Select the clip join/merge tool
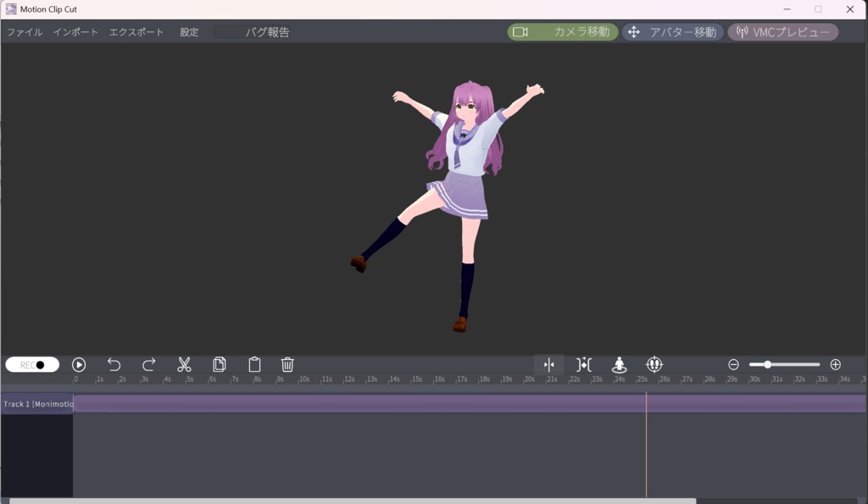868x504 pixels. pyautogui.click(x=584, y=364)
